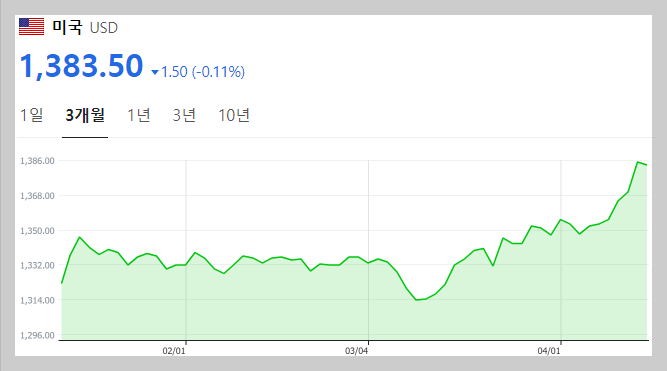Click the 1,386.00 y-axis label
The image size is (667, 371).
pos(37,161)
